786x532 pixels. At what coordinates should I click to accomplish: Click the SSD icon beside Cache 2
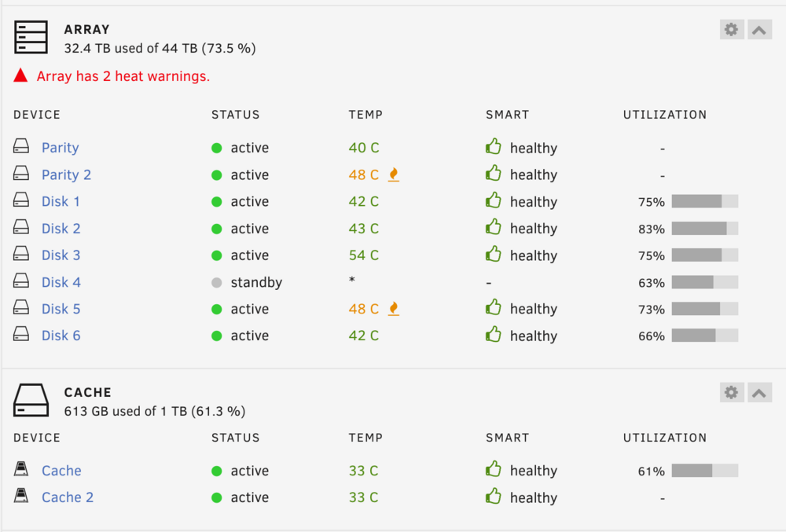(21, 495)
